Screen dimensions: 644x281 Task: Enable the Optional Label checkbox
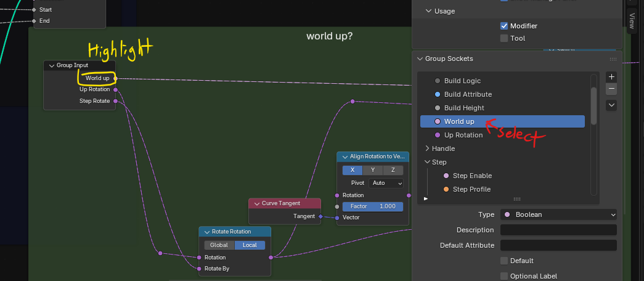click(504, 276)
